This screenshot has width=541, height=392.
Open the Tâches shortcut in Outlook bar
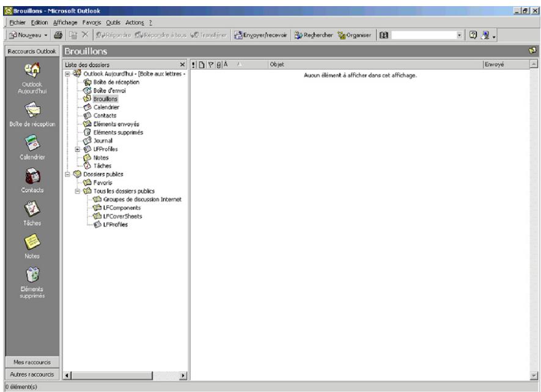point(32,209)
